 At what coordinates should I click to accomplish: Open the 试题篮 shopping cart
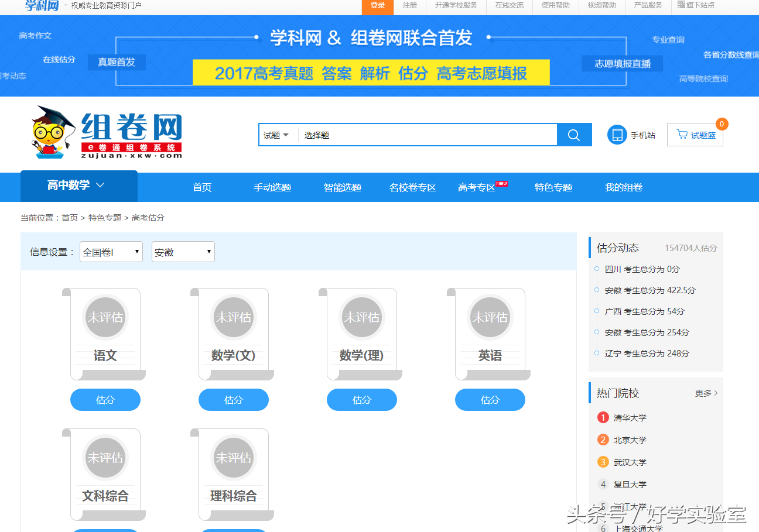695,134
